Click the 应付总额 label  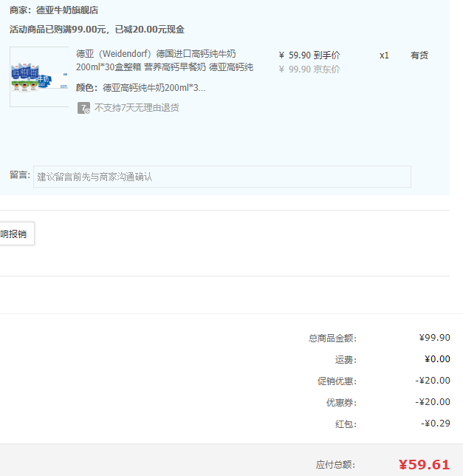(336, 465)
